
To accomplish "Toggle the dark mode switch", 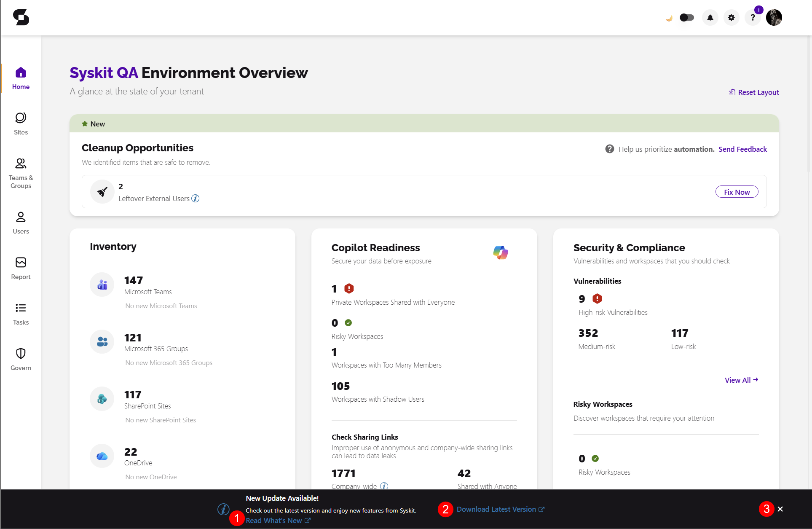I will (687, 17).
